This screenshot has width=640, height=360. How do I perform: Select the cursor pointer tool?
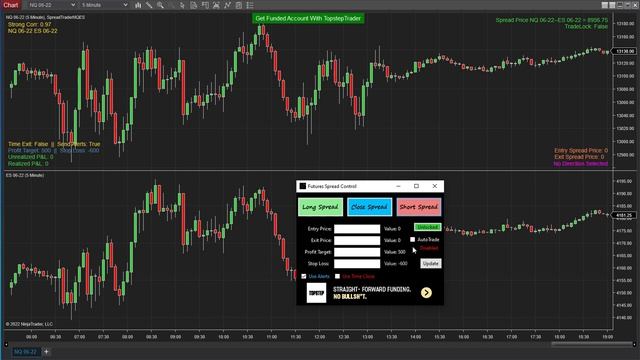182,5
